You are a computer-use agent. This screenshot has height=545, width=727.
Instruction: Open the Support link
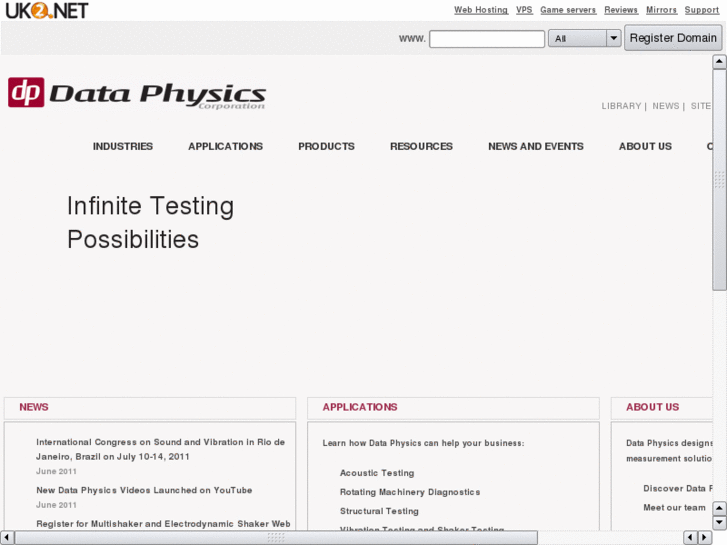[x=701, y=10]
